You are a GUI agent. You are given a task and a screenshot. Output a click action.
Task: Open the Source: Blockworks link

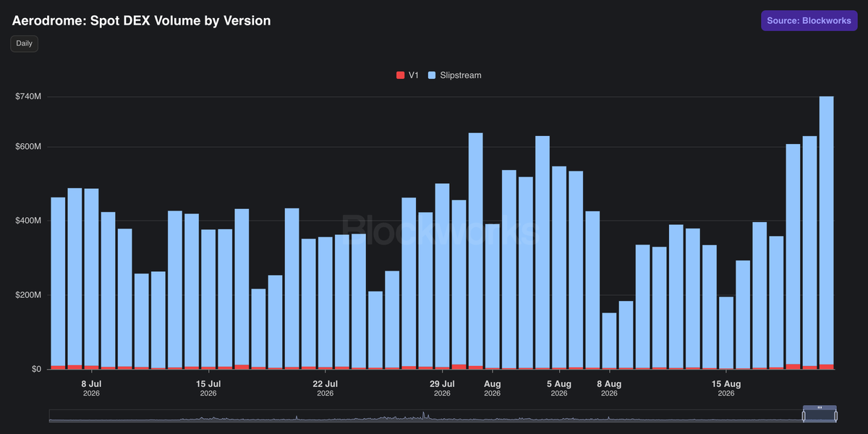pyautogui.click(x=809, y=21)
